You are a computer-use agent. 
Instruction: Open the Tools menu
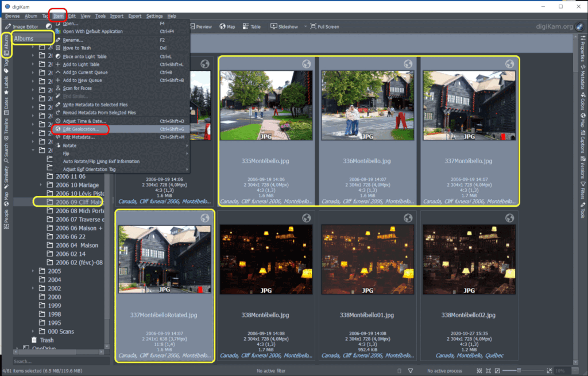[x=100, y=16]
